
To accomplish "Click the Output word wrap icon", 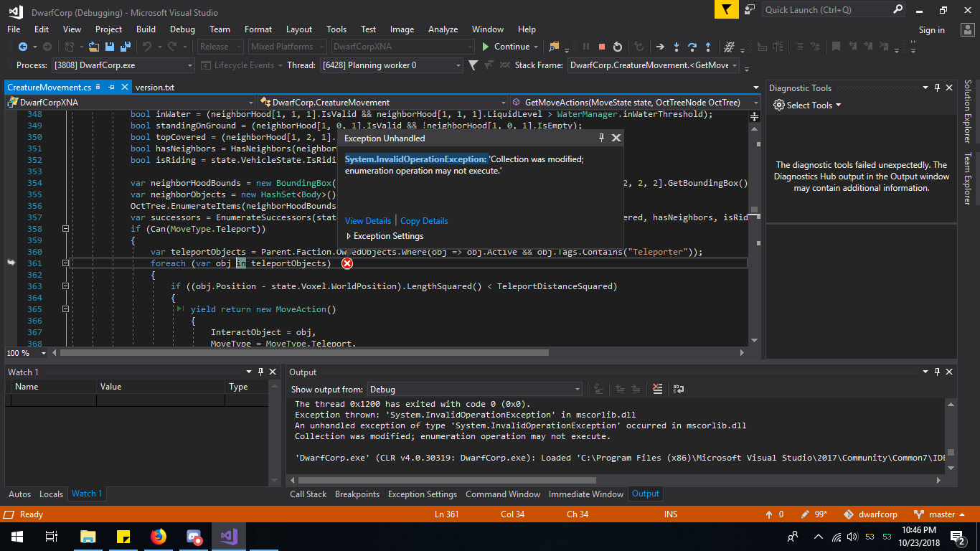I will click(679, 389).
